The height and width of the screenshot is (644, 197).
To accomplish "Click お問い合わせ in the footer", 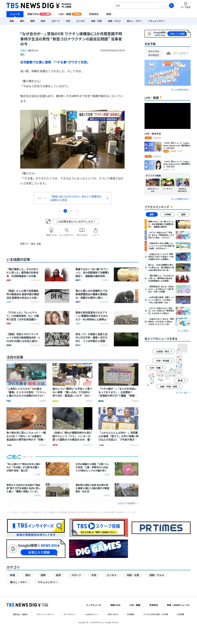I will click(x=113, y=614).
